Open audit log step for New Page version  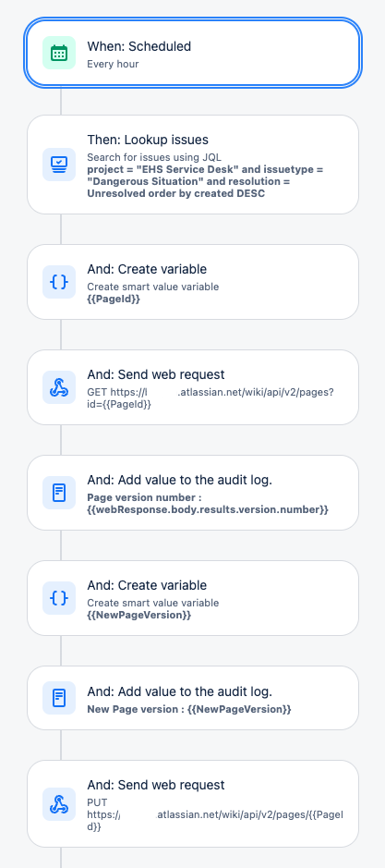point(192,698)
